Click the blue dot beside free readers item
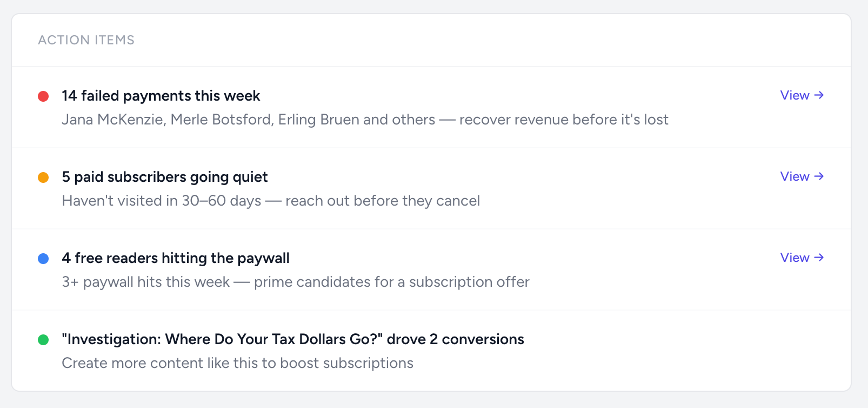The width and height of the screenshot is (868, 408). pos(44,258)
